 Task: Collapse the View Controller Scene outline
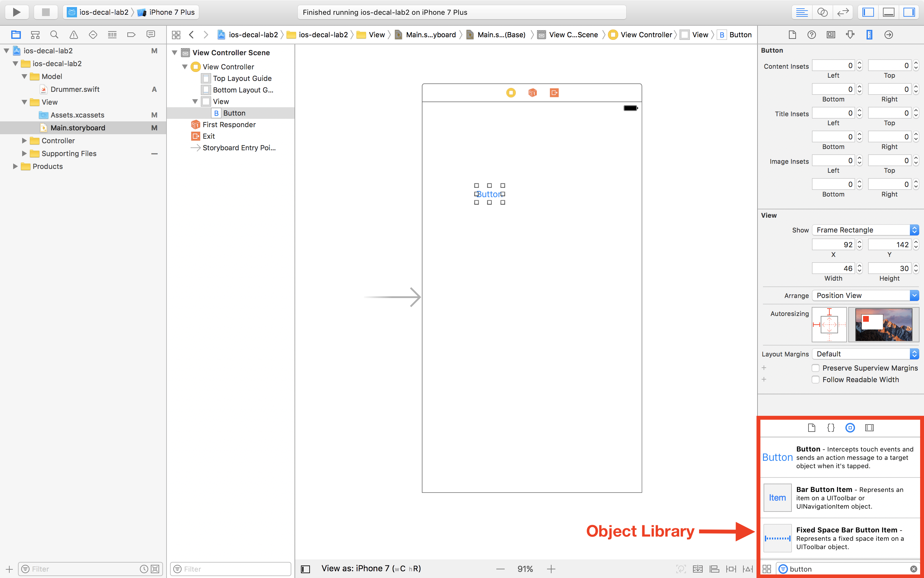[175, 53]
